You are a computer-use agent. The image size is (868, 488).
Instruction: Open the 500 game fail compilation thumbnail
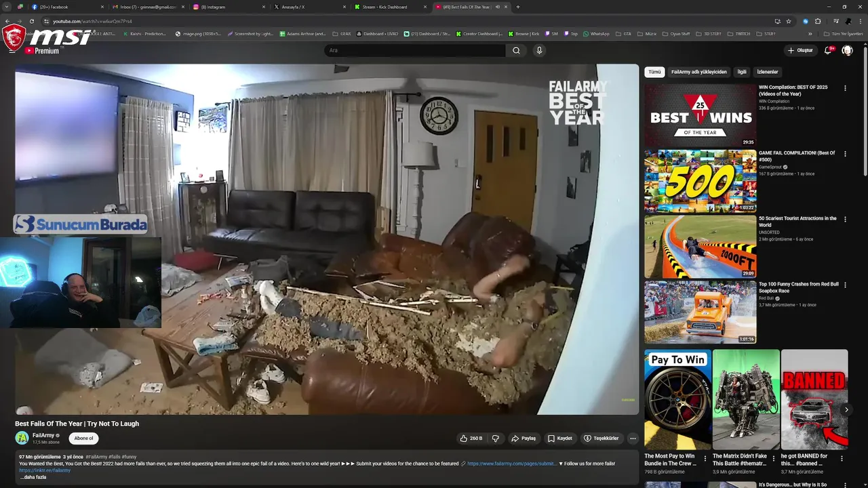700,180
